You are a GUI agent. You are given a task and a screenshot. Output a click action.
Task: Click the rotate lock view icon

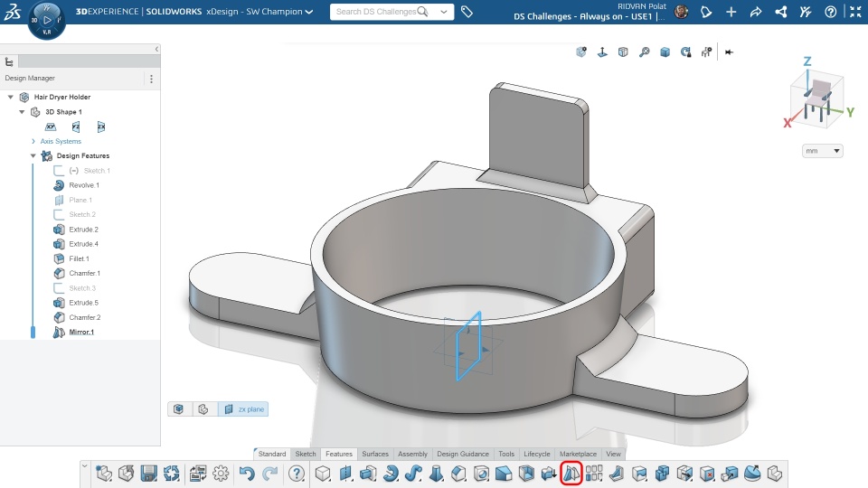[x=686, y=52]
